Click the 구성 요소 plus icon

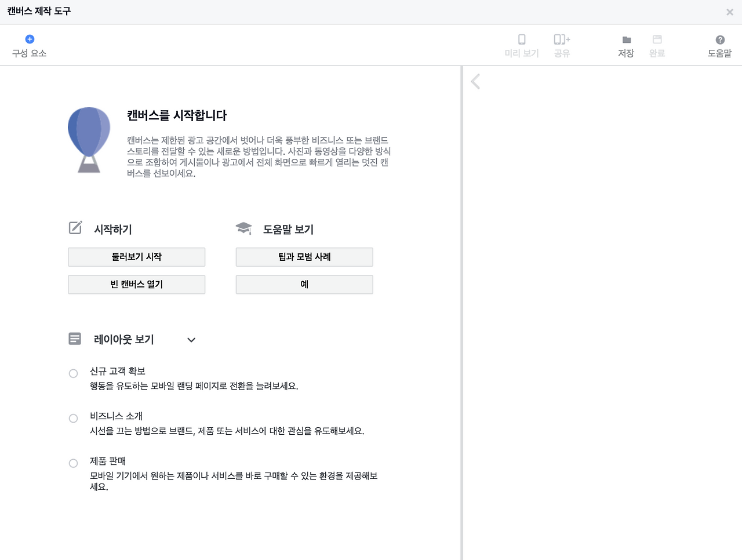click(29, 39)
